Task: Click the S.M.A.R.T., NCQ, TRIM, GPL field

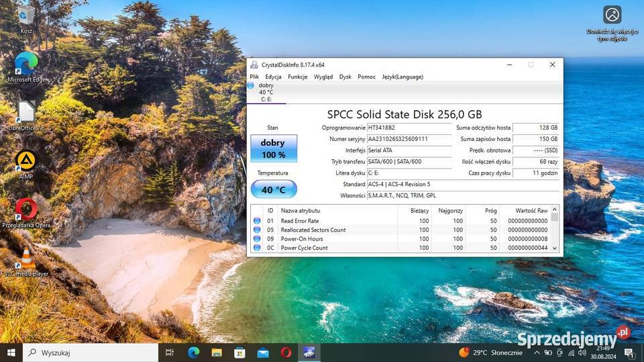Action: (463, 195)
